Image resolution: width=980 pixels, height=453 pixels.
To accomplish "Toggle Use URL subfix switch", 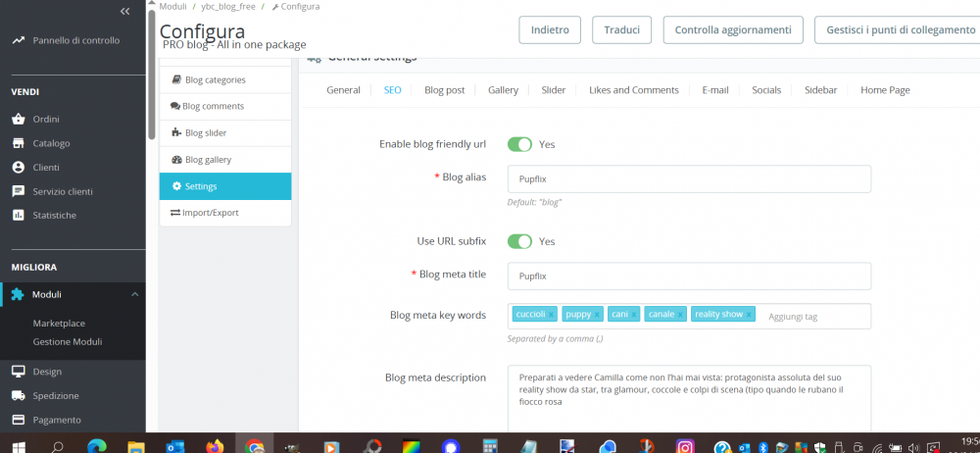I will pos(519,241).
